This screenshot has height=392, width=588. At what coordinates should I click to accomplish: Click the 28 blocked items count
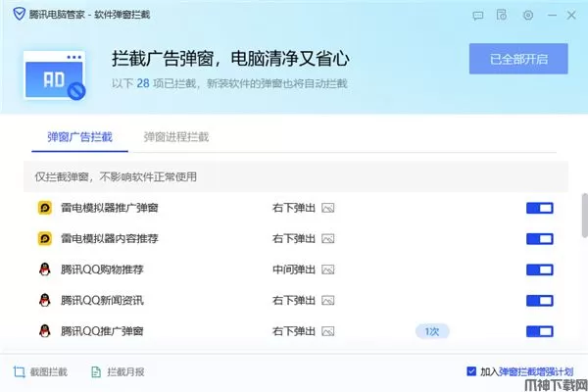pyautogui.click(x=143, y=83)
